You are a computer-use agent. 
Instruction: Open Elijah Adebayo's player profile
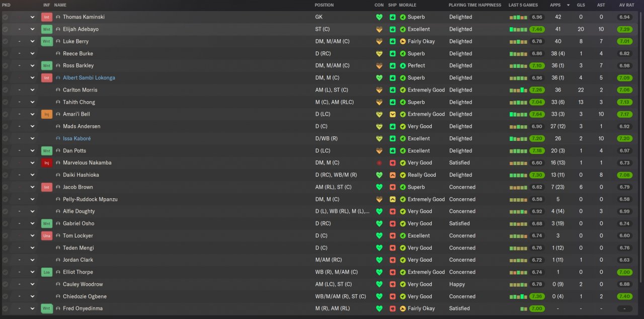(80, 29)
